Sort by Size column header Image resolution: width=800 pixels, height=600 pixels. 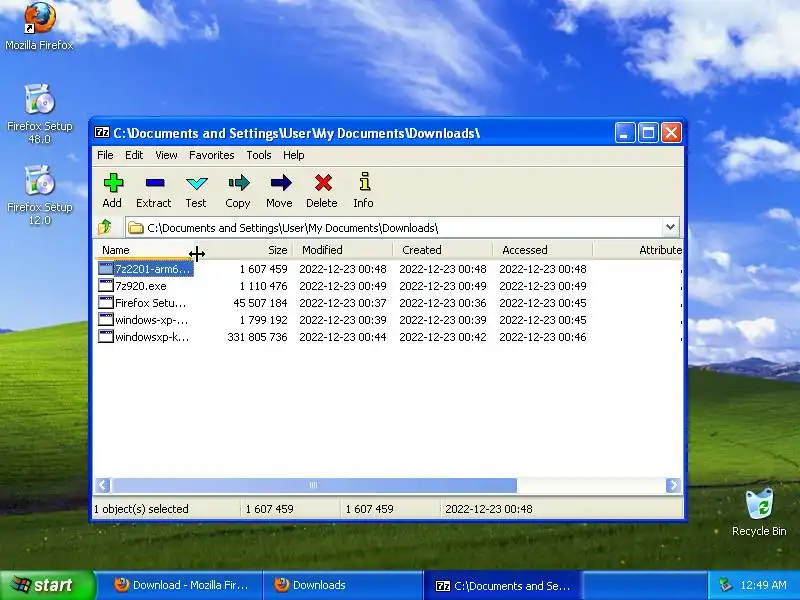click(x=244, y=250)
